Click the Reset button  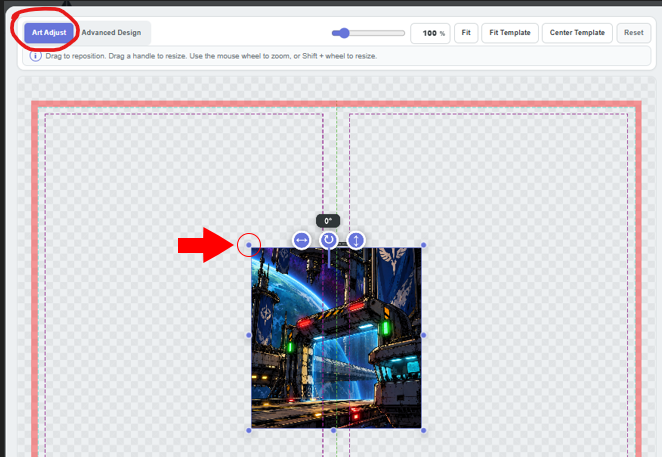(x=633, y=33)
